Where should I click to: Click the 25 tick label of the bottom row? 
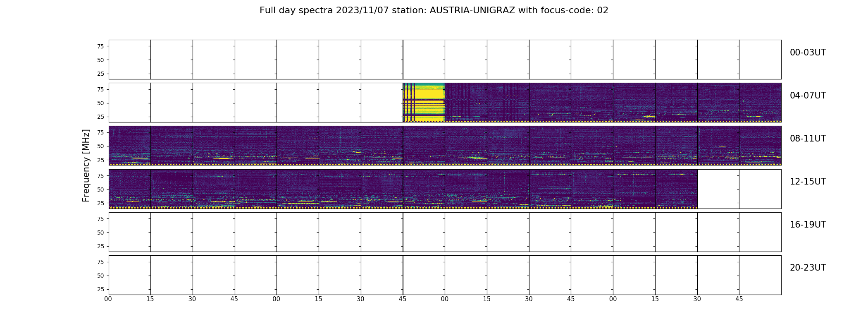point(100,289)
